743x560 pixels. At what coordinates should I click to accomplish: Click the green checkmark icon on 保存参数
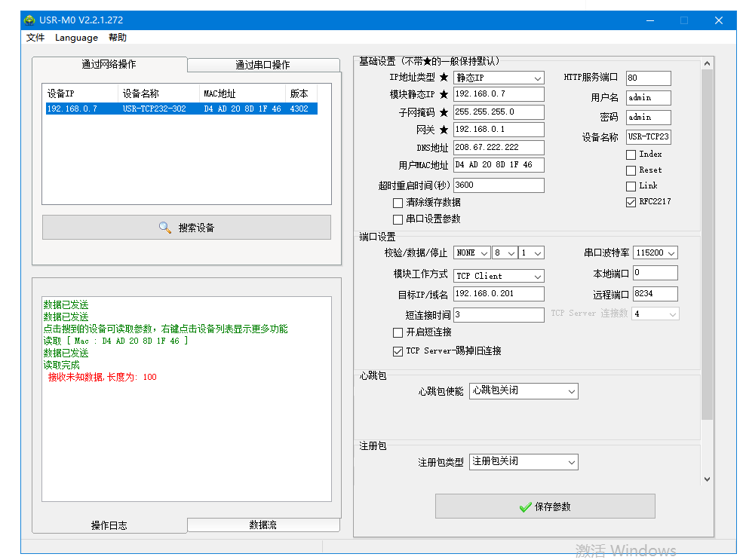click(x=526, y=507)
